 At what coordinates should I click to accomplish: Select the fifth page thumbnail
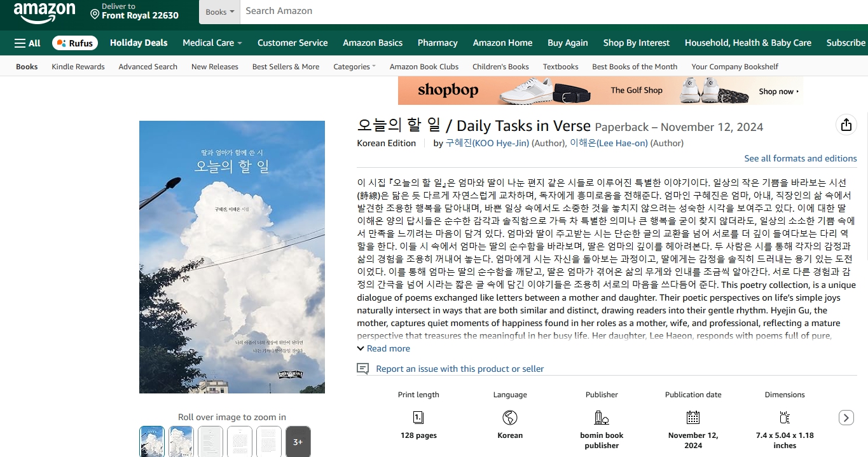[269, 442]
